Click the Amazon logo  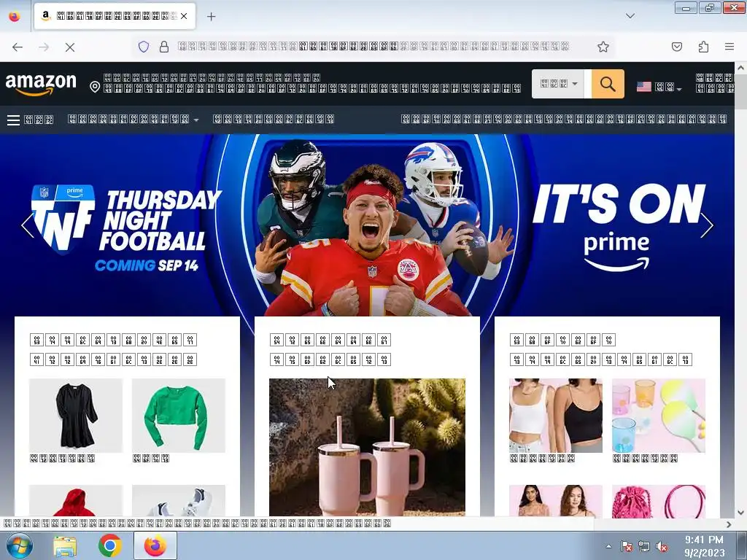point(41,85)
